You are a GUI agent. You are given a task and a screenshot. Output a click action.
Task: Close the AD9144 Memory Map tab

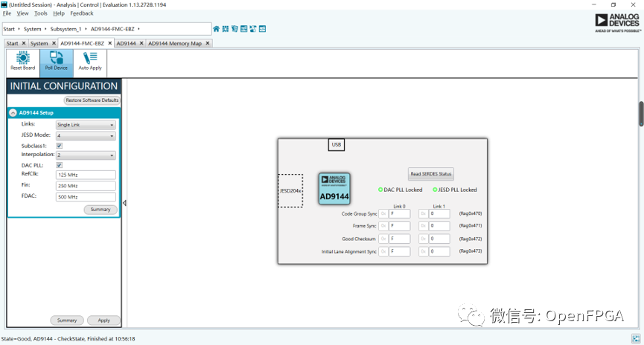[208, 43]
